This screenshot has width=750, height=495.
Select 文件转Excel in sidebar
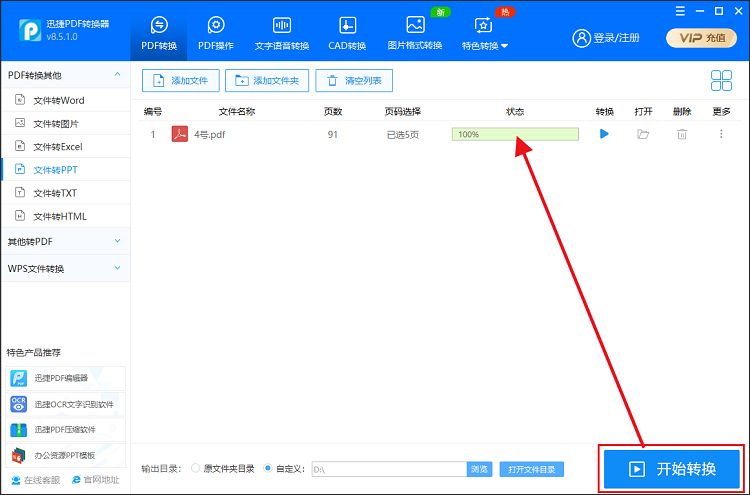point(65,146)
